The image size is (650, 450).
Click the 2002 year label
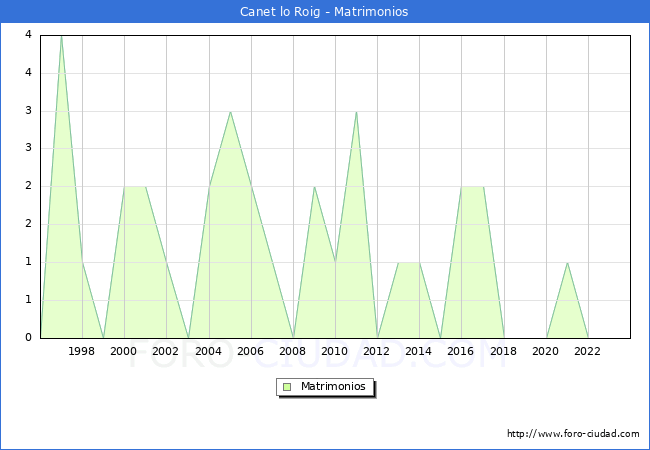[x=166, y=351]
